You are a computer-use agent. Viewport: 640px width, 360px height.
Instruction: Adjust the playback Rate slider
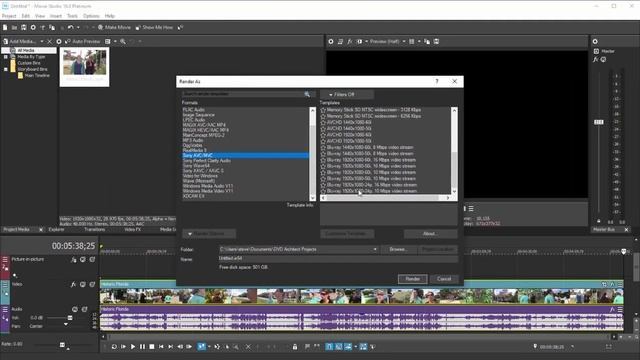(x=62, y=345)
